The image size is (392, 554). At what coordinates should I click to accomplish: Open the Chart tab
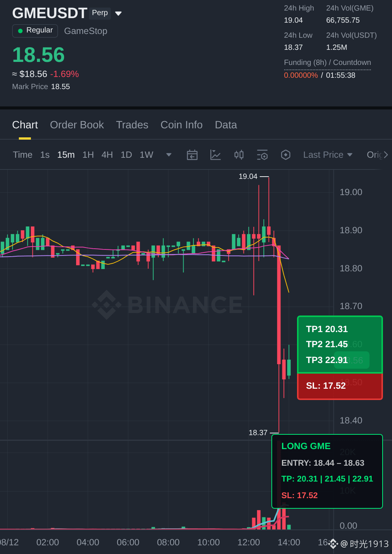pyautogui.click(x=25, y=125)
